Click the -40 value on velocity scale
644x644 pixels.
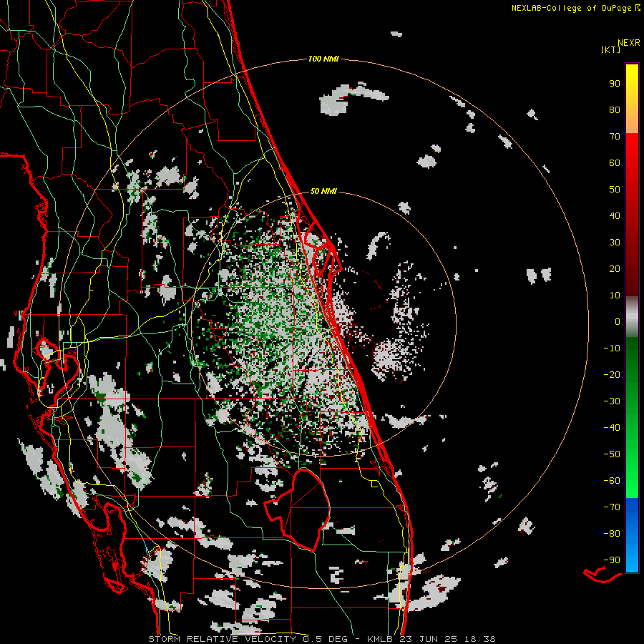click(x=612, y=428)
